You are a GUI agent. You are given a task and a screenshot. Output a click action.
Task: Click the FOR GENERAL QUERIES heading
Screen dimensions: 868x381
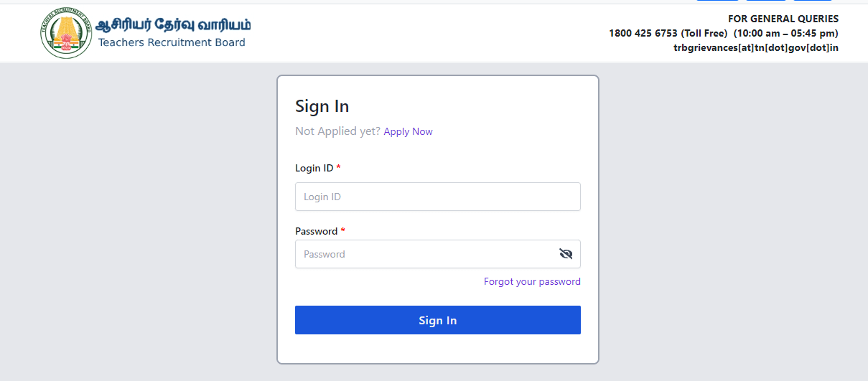click(x=783, y=19)
